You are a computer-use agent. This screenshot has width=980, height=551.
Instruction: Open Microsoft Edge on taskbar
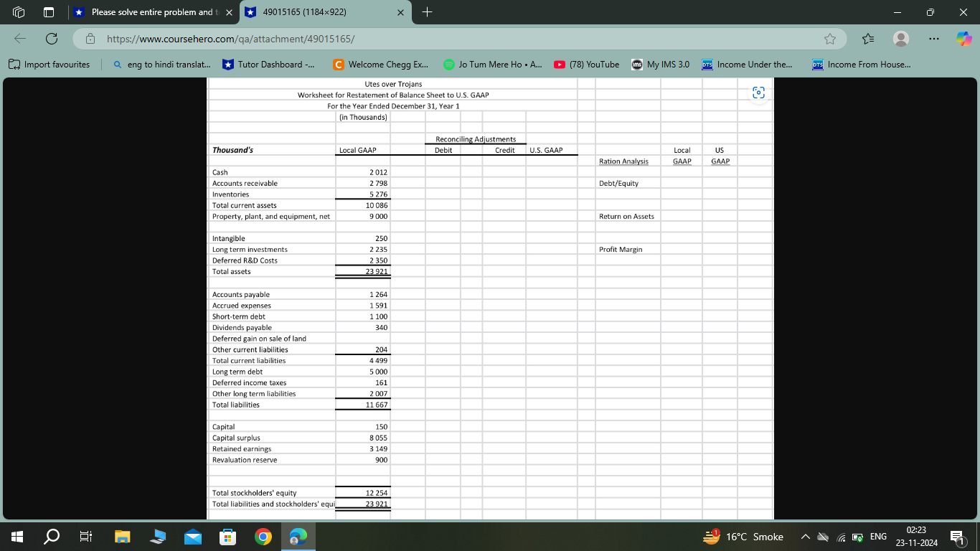tap(298, 536)
